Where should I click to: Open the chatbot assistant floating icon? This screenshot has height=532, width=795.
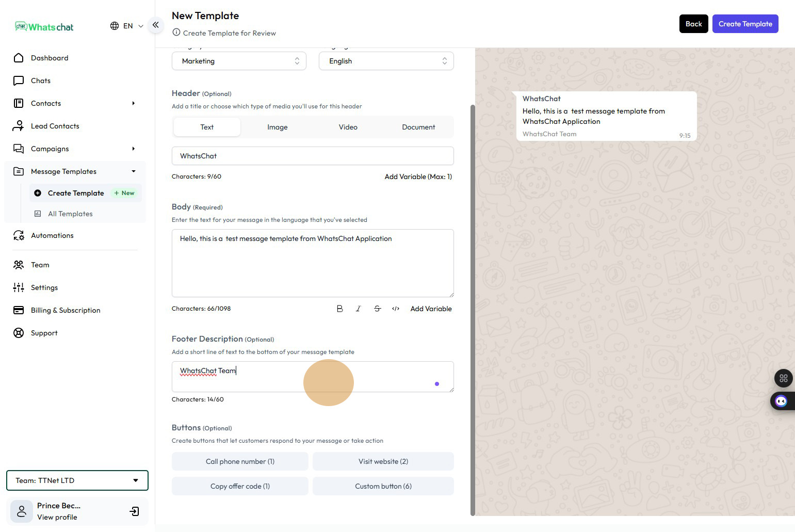[x=781, y=401]
